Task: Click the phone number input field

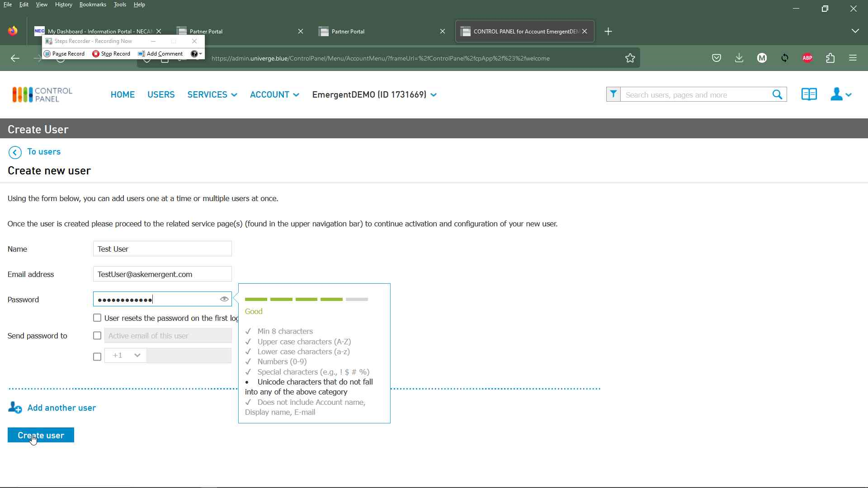Action: point(189,356)
